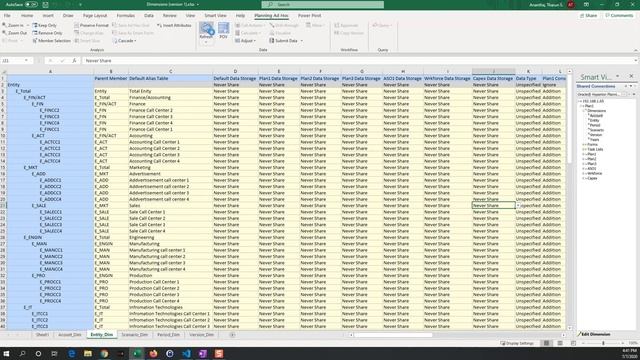This screenshot has width=640, height=360.
Task: Open Excel from the taskbar
Action: 137,353
